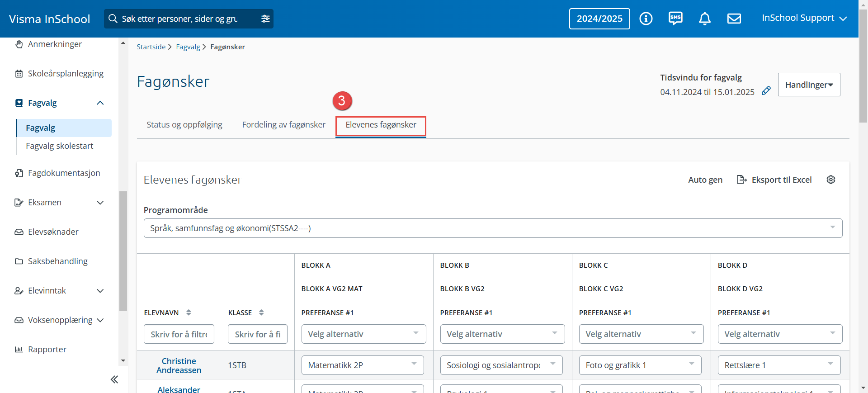868x393 pixels.
Task: Open table settings gear icon
Action: click(831, 180)
